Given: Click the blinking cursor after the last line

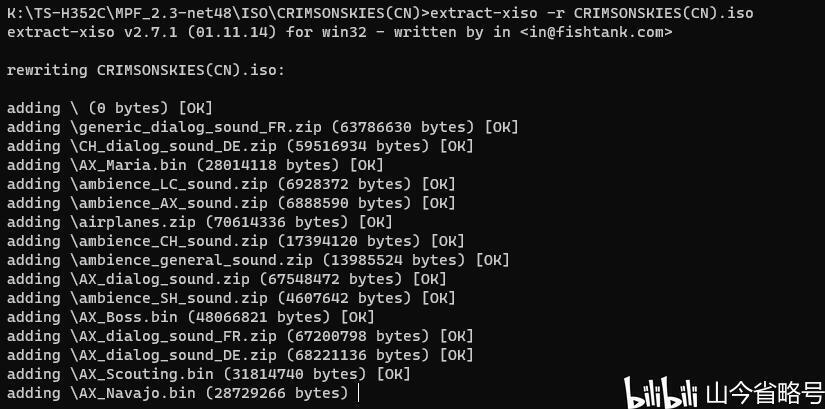Looking at the screenshot, I should click(357, 393).
